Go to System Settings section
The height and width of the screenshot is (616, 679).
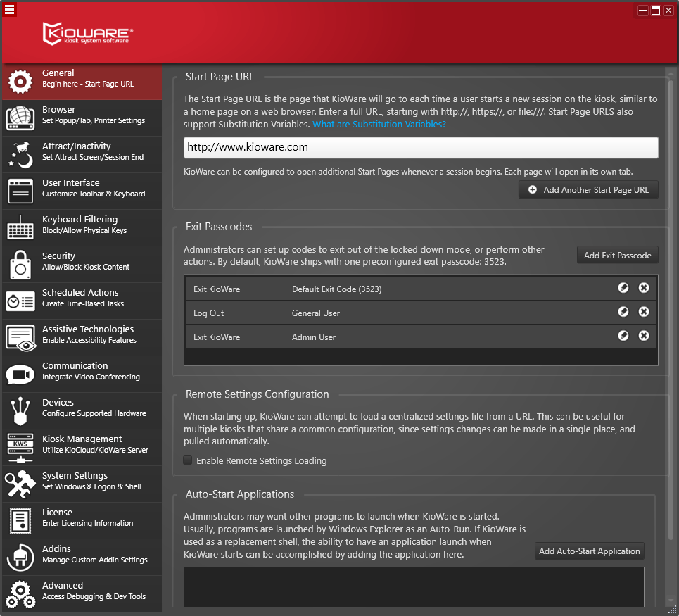(82, 484)
